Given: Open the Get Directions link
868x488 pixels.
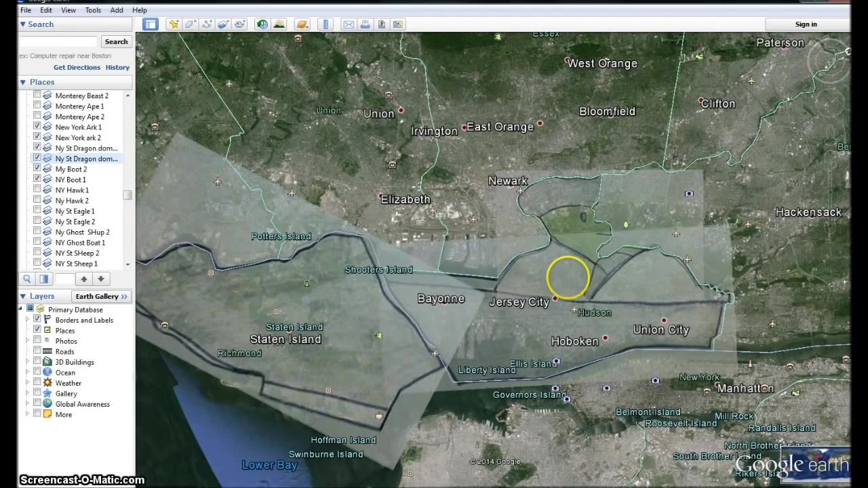Looking at the screenshot, I should pyautogui.click(x=77, y=67).
